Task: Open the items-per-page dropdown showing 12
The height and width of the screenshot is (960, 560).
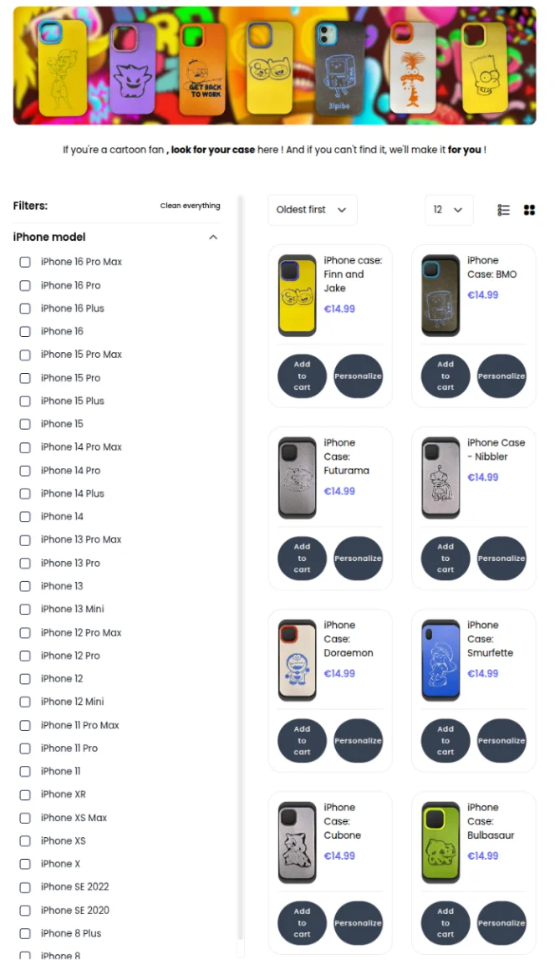Action: (449, 210)
